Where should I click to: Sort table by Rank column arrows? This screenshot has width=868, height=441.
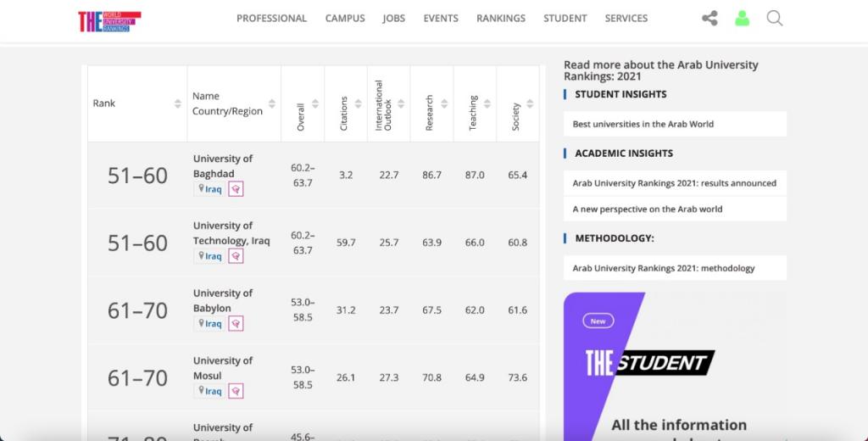pos(177,103)
